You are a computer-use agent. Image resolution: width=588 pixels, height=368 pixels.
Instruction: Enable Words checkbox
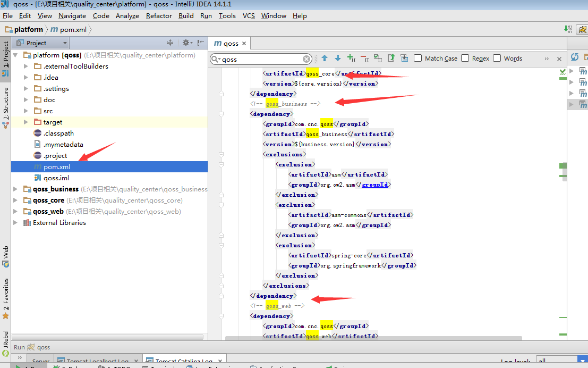(497, 58)
